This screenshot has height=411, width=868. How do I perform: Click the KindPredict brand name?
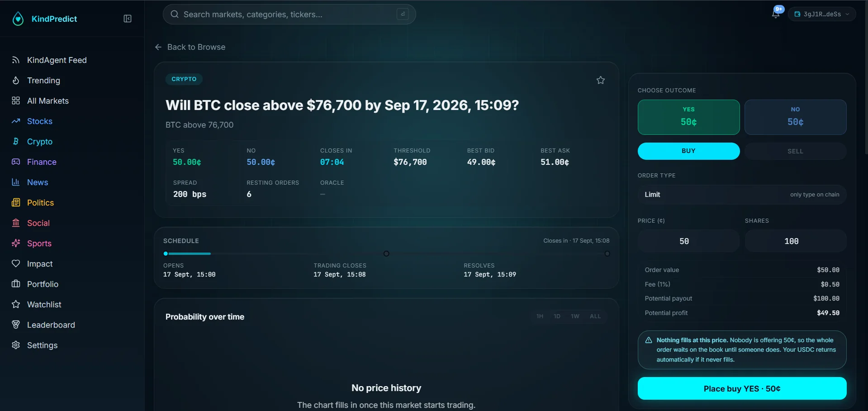coord(54,19)
